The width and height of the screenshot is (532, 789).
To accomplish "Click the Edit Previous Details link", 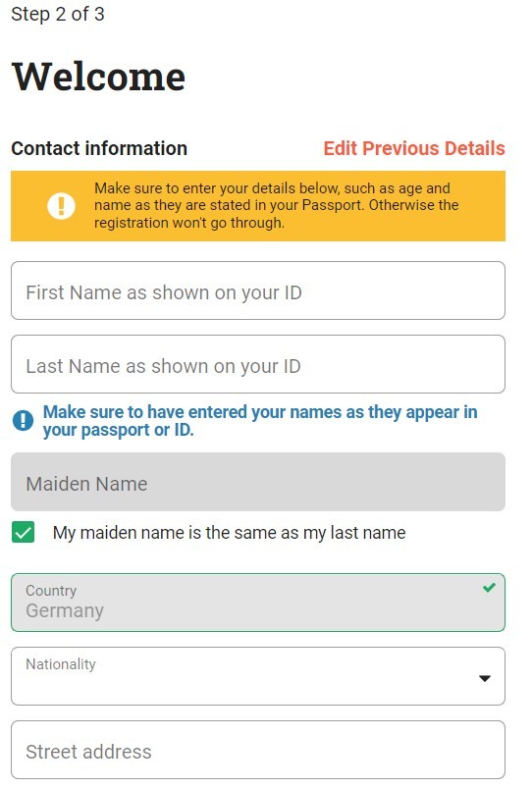I will click(413, 148).
